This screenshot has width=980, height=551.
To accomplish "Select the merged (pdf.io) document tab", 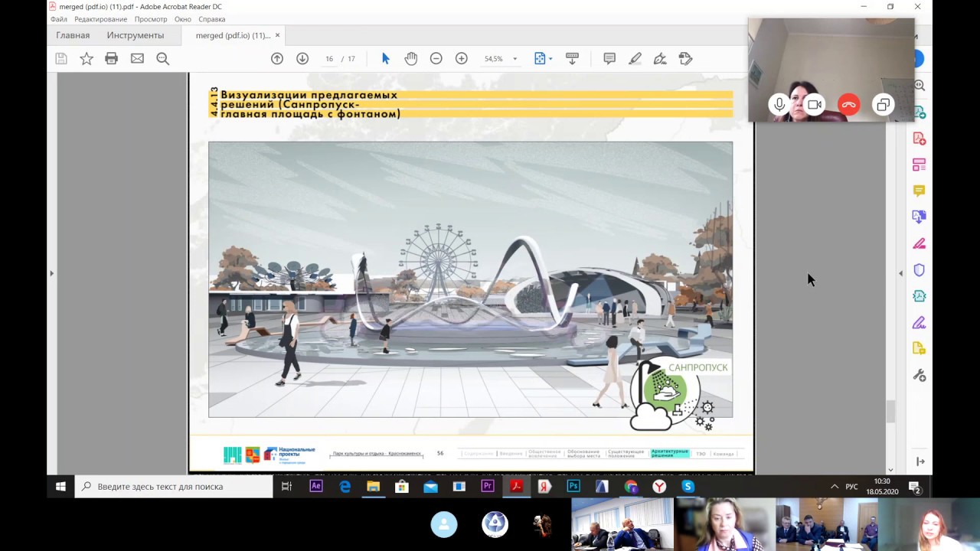I will (233, 35).
